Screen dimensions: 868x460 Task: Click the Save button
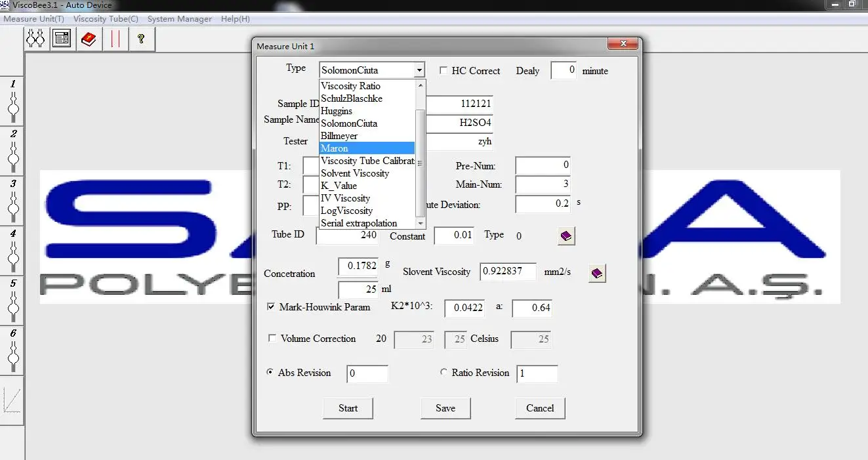coord(445,408)
